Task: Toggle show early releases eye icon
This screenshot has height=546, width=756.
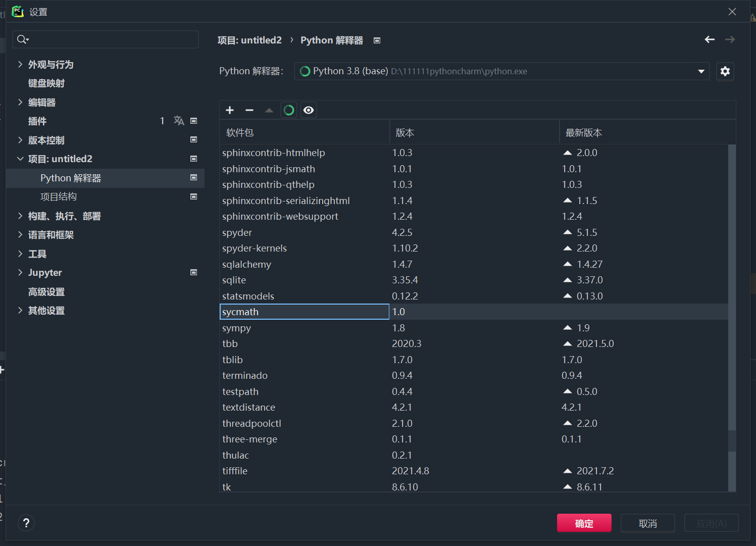Action: pos(309,110)
